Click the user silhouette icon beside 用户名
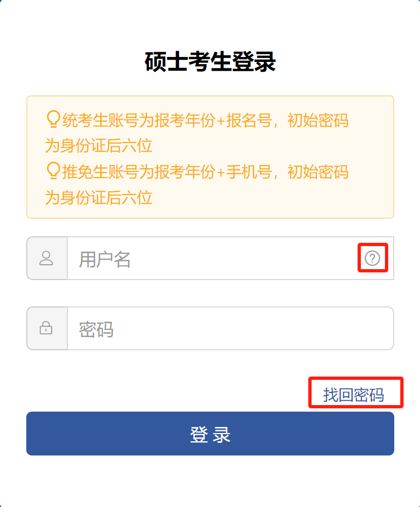The width and height of the screenshot is (420, 507). pyautogui.click(x=46, y=258)
